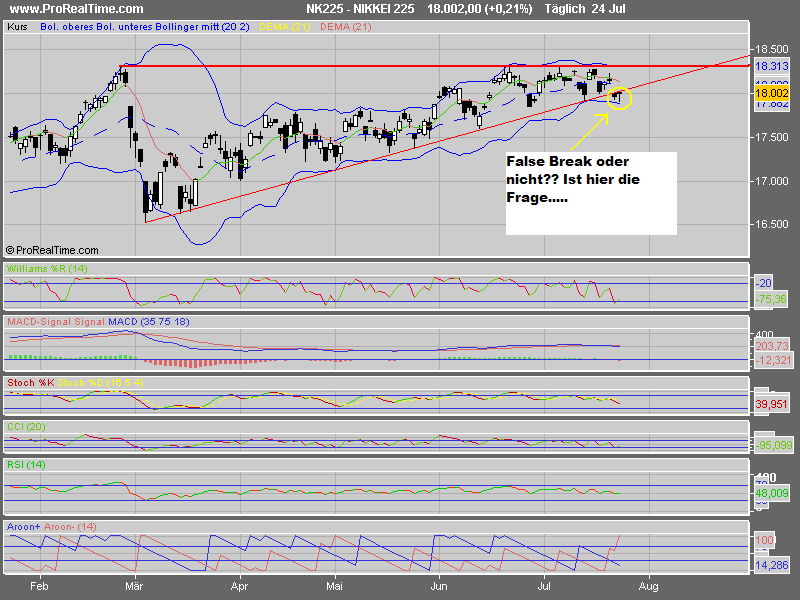Click the 17.000 price axis label
The image size is (800, 600).
pyautogui.click(x=771, y=181)
